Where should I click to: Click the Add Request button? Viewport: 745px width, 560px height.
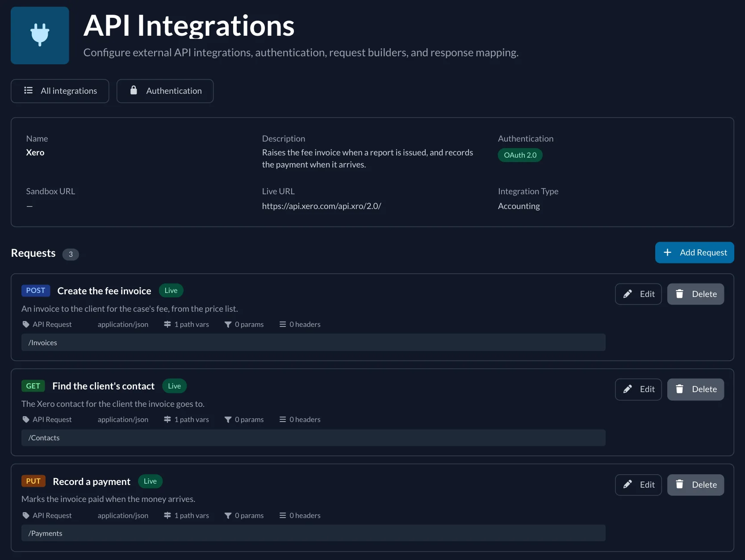pyautogui.click(x=695, y=253)
